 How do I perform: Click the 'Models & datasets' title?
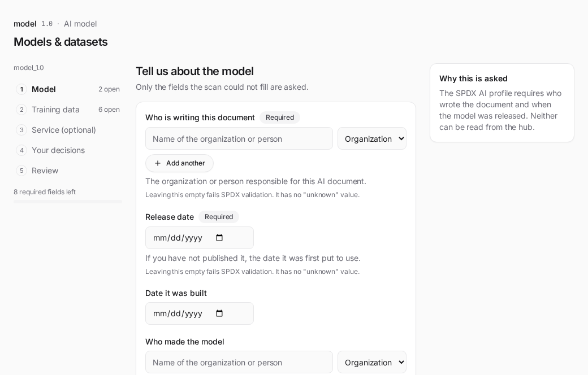[60, 42]
